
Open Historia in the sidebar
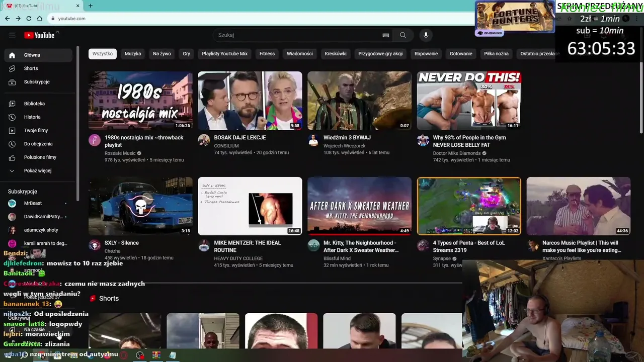click(x=38, y=117)
